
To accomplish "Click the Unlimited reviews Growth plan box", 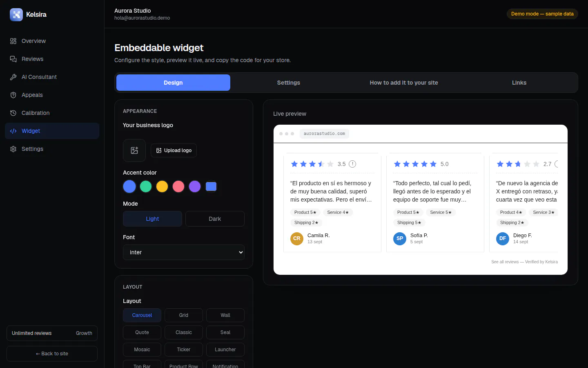I will [x=52, y=333].
